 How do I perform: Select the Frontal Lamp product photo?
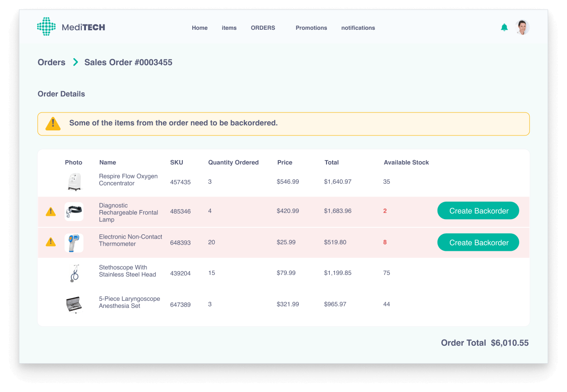[74, 212]
